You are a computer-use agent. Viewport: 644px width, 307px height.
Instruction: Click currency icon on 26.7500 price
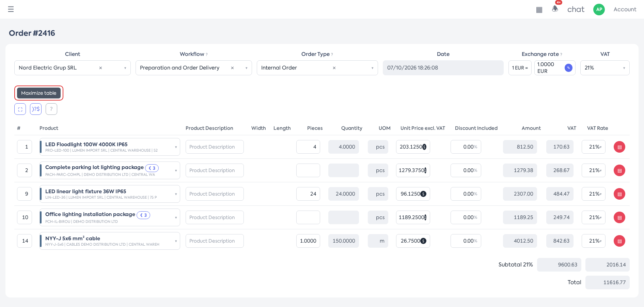pos(423,241)
